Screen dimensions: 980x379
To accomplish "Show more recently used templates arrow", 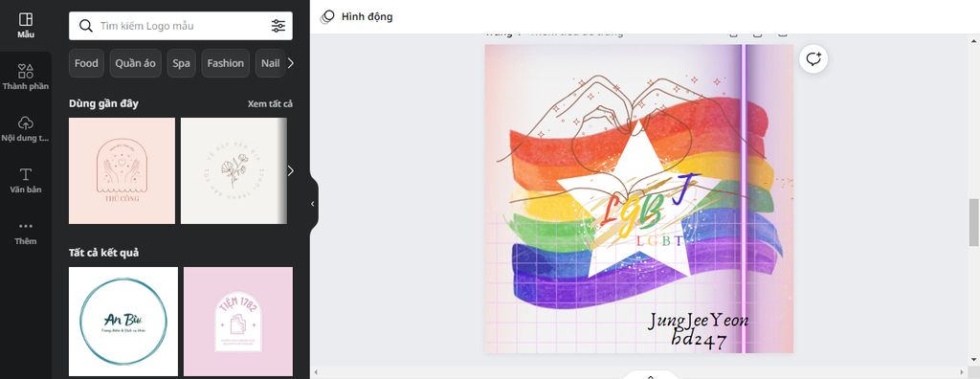I will coord(291,170).
